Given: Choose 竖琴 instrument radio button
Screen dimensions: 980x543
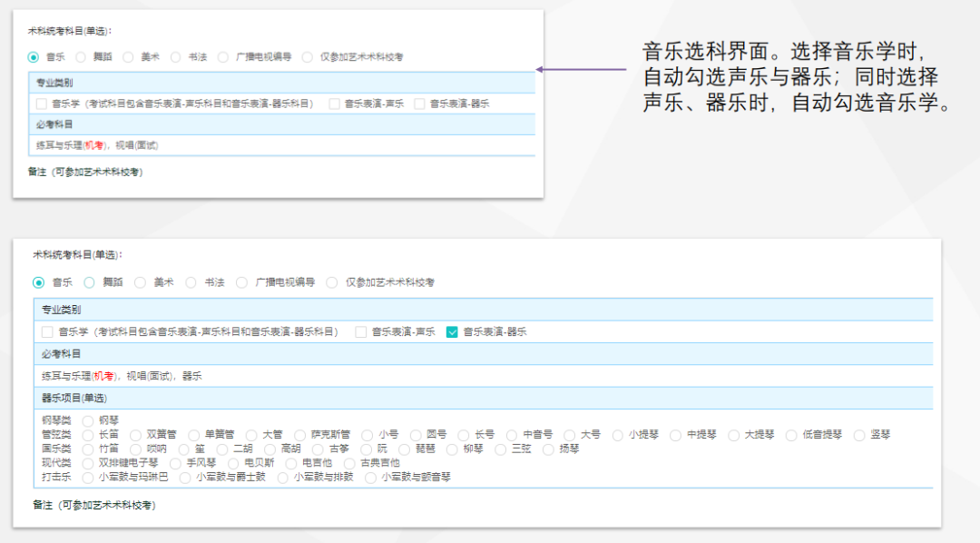Looking at the screenshot, I should coord(859,435).
